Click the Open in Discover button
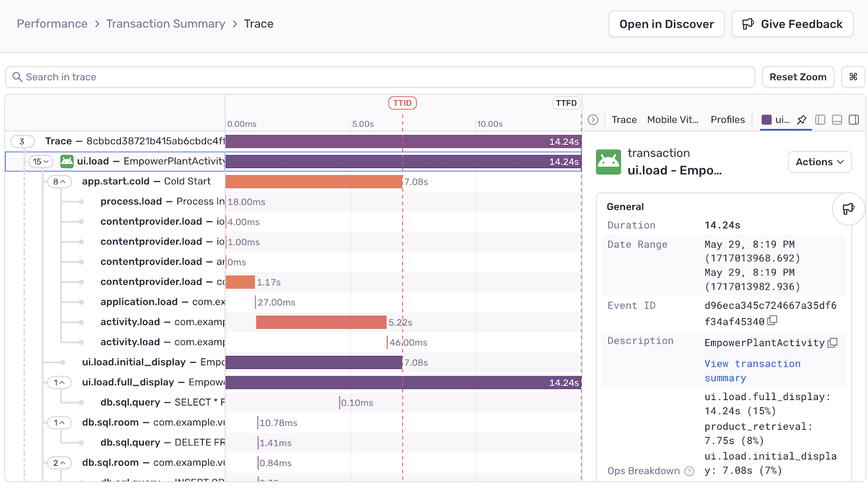The image size is (868, 488). pyautogui.click(x=666, y=24)
